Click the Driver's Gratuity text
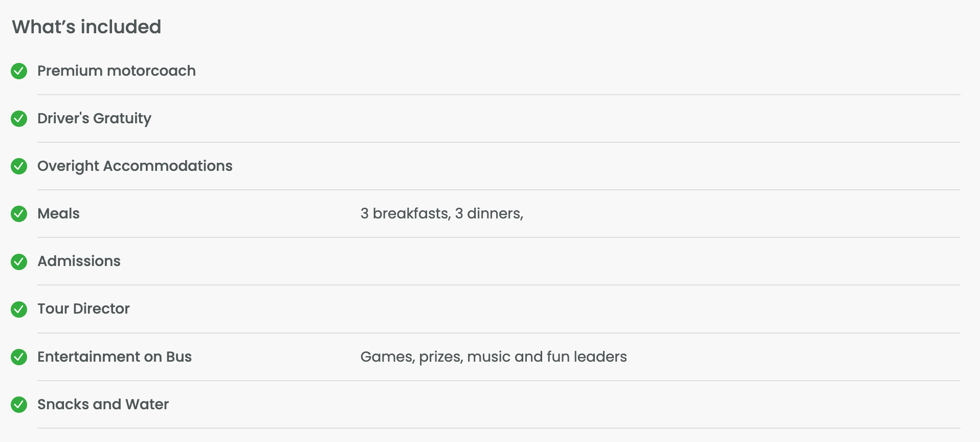The height and width of the screenshot is (442, 980). (94, 118)
